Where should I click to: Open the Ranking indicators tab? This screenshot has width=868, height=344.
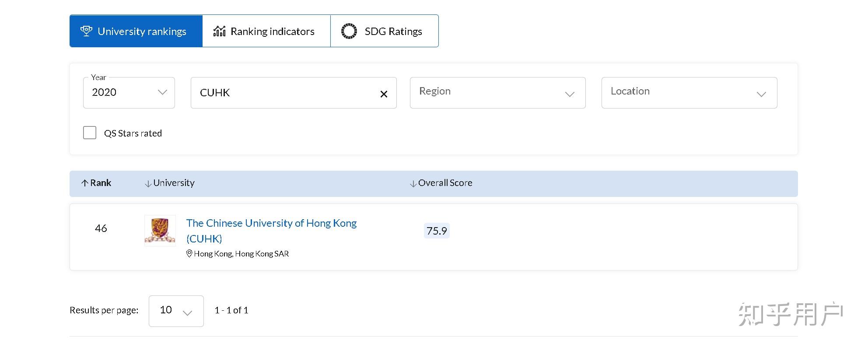tap(266, 31)
